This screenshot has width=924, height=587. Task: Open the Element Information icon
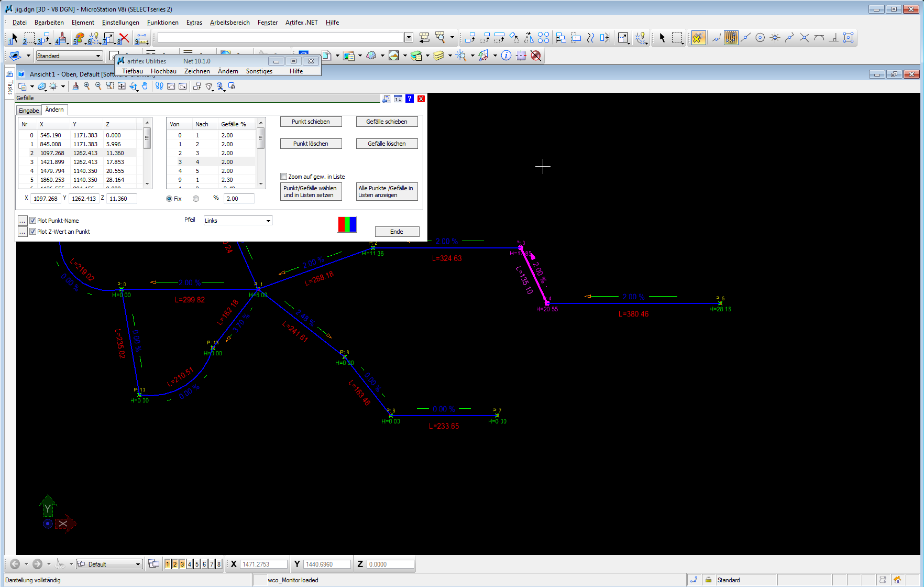click(x=506, y=56)
